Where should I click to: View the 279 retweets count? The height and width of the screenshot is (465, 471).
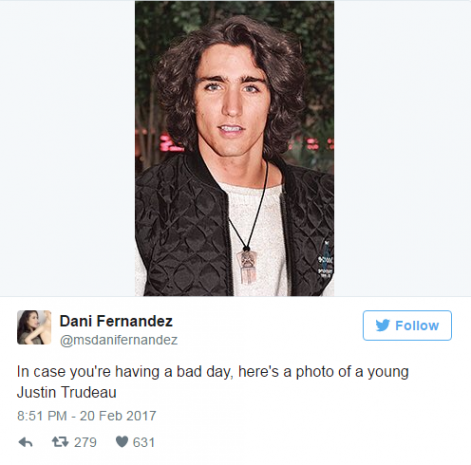(x=85, y=442)
